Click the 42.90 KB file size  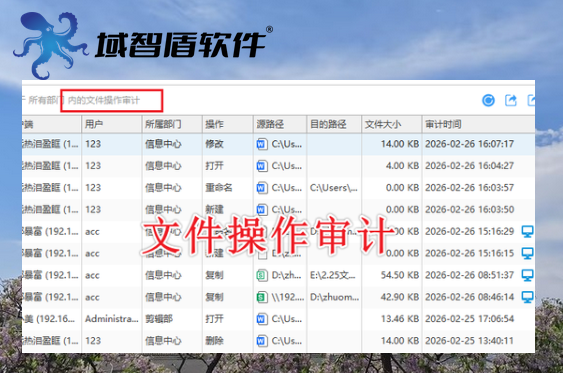point(400,297)
